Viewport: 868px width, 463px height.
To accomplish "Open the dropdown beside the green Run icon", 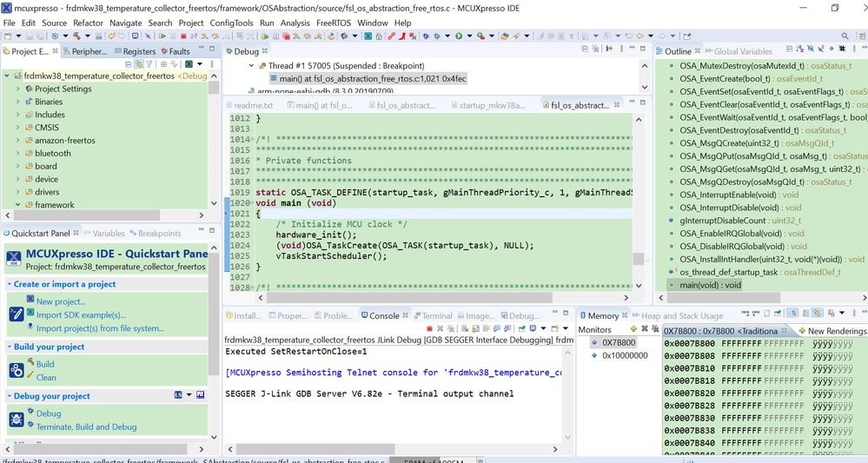I will pyautogui.click(x=469, y=36).
